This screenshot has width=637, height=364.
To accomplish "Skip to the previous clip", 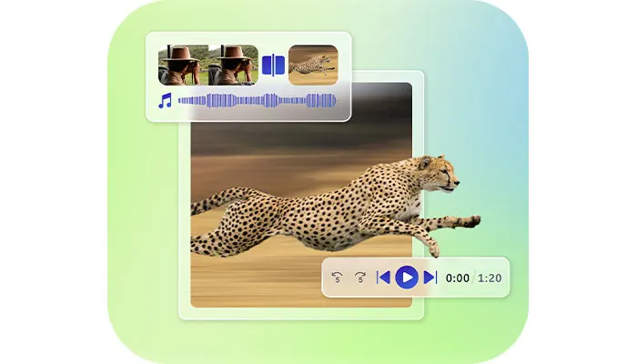I will pyautogui.click(x=383, y=278).
